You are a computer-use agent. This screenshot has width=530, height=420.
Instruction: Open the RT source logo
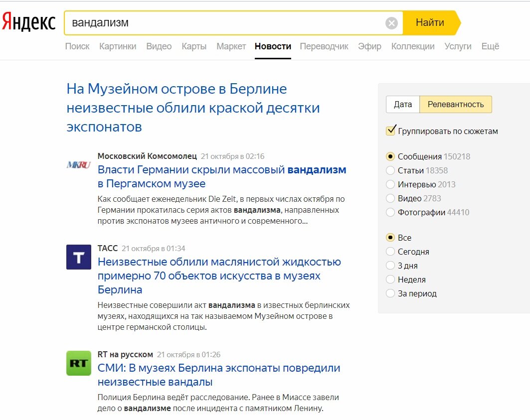click(x=79, y=363)
